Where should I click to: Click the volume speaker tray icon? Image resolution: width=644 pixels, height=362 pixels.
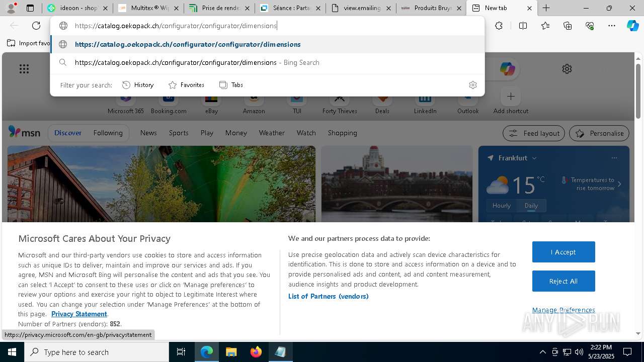(x=579, y=352)
